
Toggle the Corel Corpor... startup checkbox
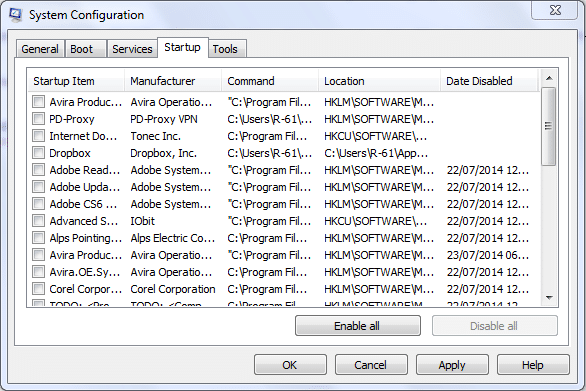click(x=38, y=289)
